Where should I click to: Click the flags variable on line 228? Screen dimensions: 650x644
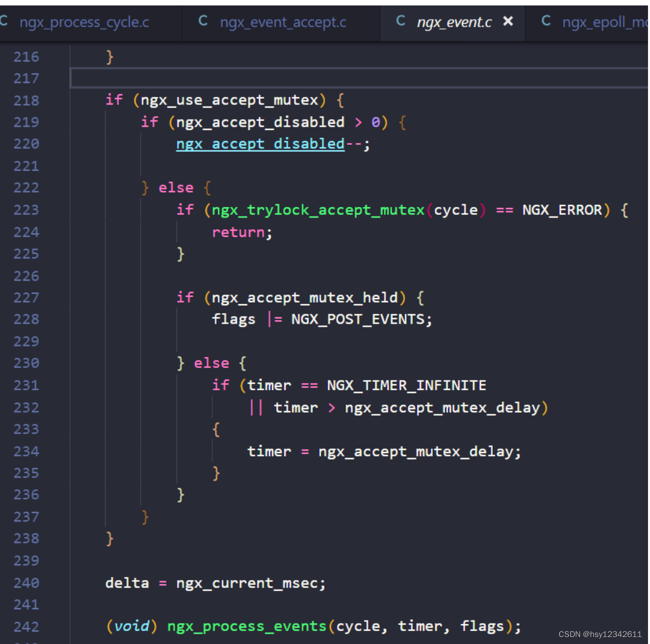coord(233,319)
